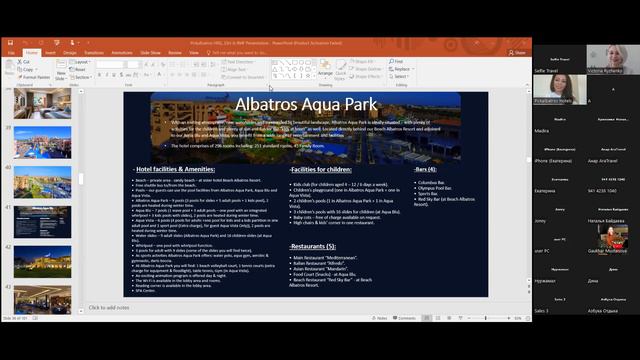Select slide 39 thumbnail
The height and width of the screenshot is (360, 640).
(x=42, y=142)
